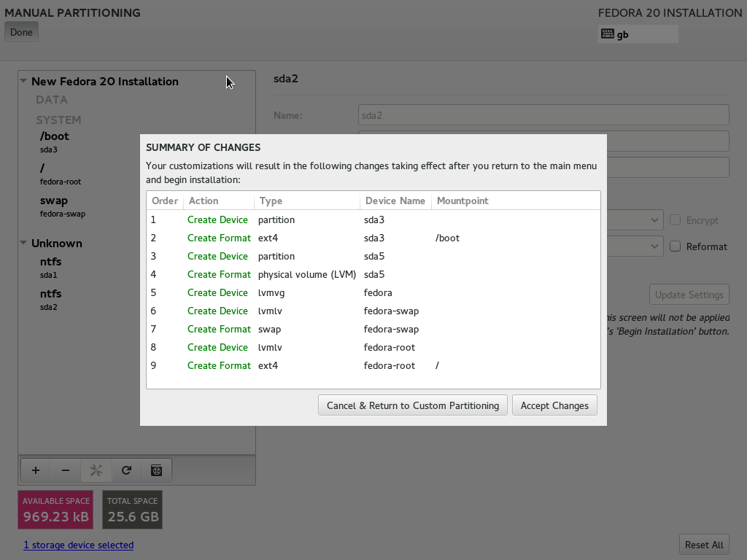The width and height of the screenshot is (747, 560).
Task: Click the Reset All button
Action: pos(704,545)
